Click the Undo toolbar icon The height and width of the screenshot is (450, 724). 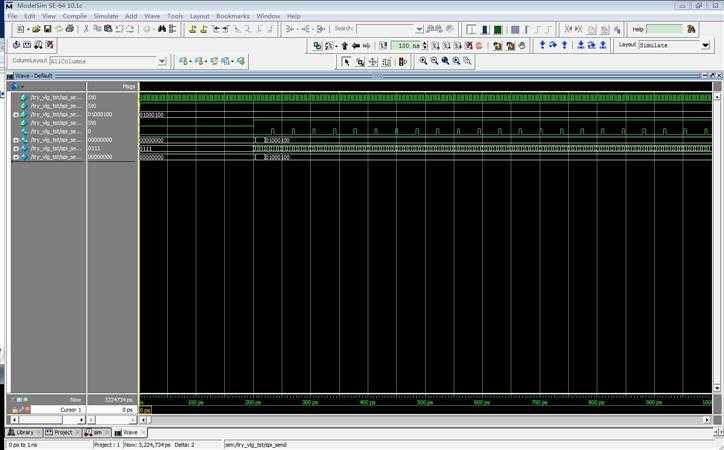coord(120,29)
